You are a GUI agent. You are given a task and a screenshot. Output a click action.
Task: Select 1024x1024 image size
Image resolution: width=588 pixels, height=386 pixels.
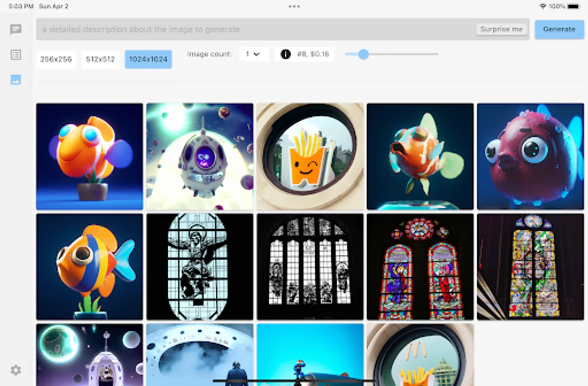point(148,59)
